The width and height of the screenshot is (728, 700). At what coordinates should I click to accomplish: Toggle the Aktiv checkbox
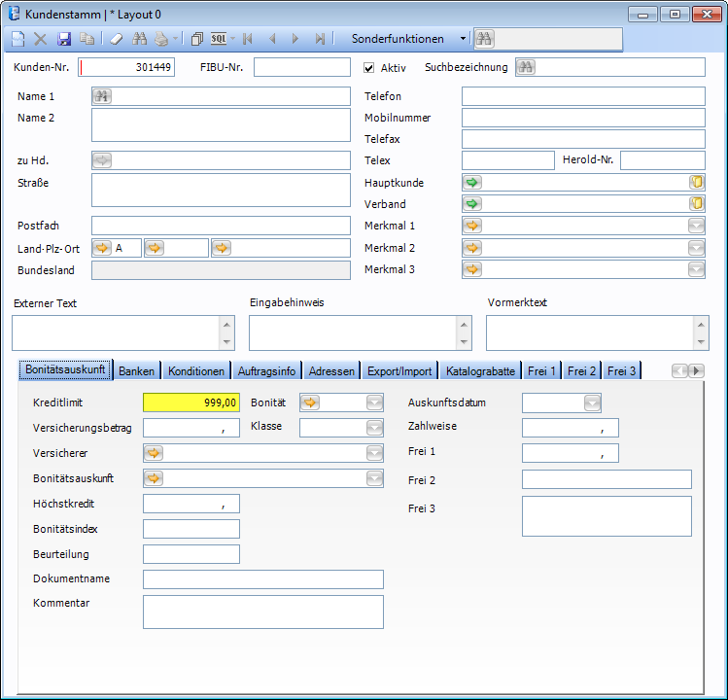click(369, 68)
